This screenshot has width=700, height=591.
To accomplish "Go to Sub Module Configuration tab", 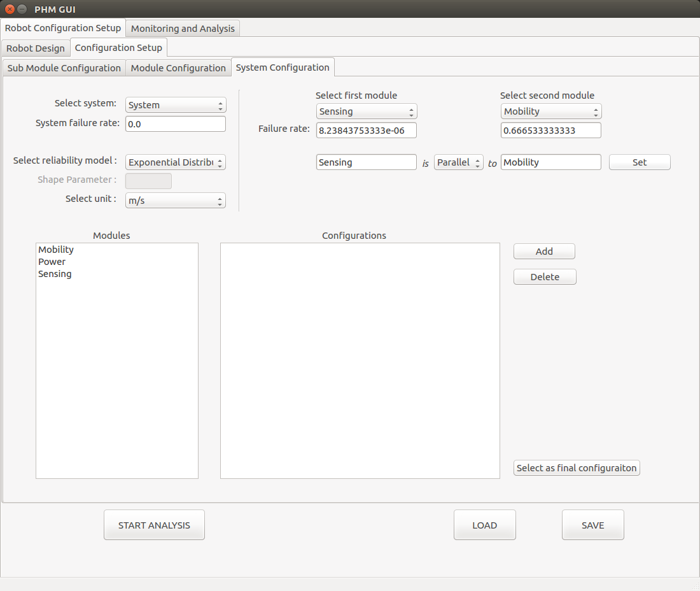I will click(x=64, y=68).
